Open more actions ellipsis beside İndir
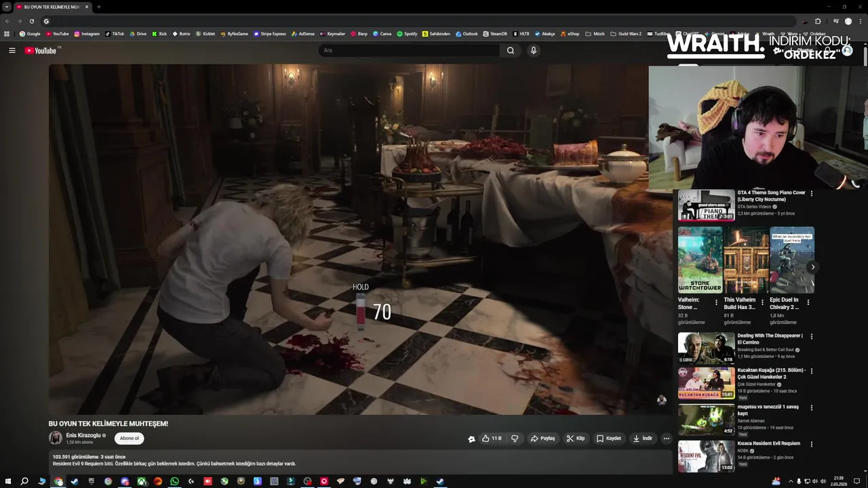868x488 pixels. click(667, 439)
